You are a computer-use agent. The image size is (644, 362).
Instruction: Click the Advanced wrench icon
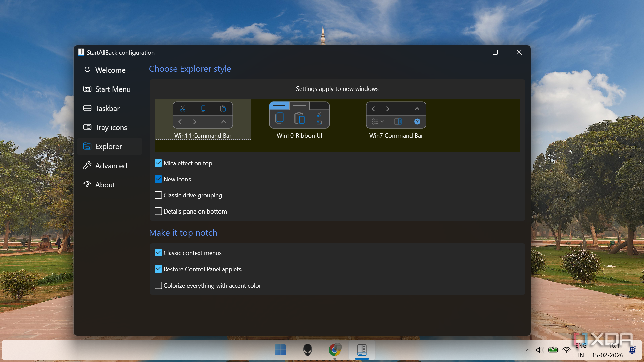87,165
